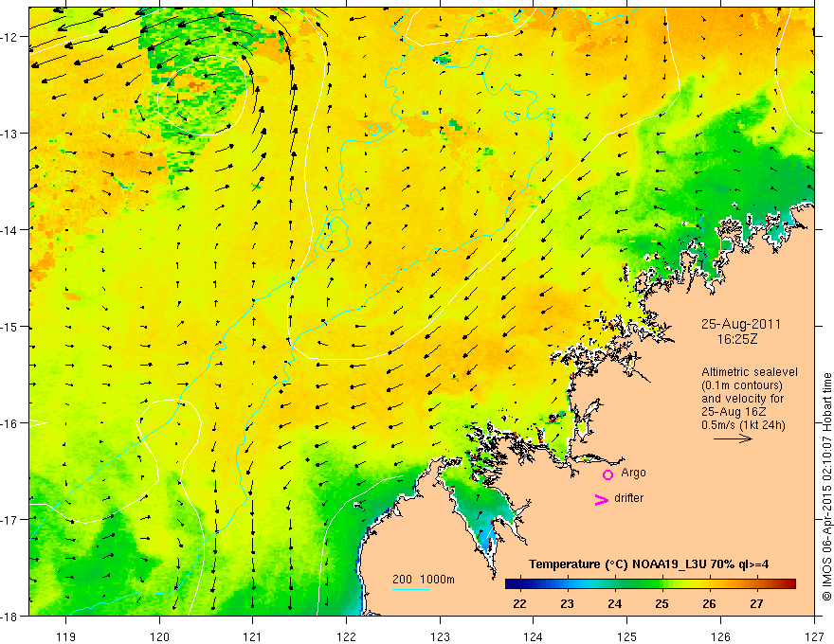This screenshot has height=644, width=834.
Task: Click the color bar value 24
Action: (614, 603)
